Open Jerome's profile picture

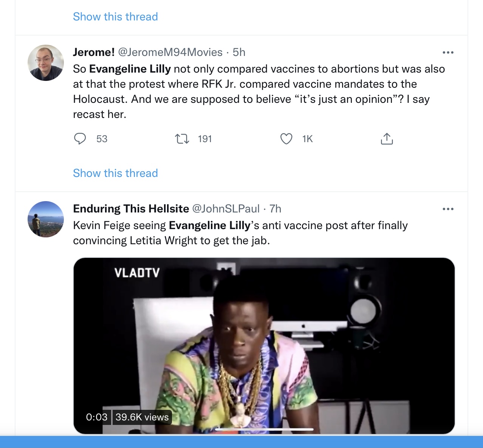point(46,63)
